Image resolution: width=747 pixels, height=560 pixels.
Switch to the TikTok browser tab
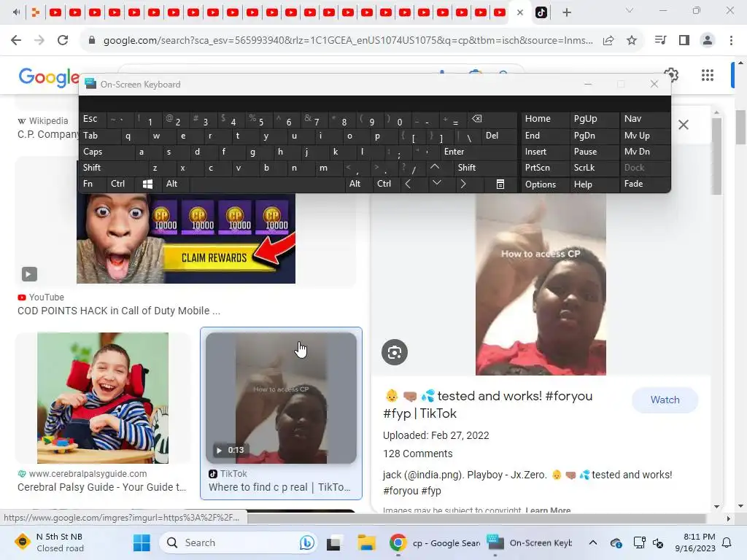pos(541,12)
